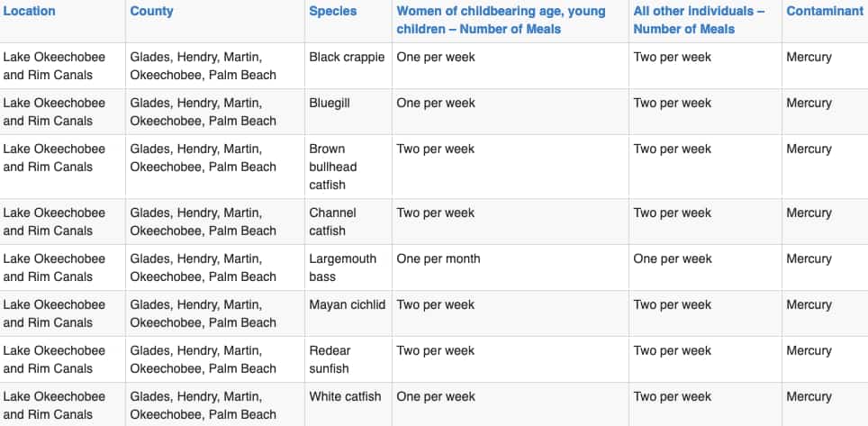Sort by the Location column header
This screenshot has height=426, width=868.
tap(30, 11)
